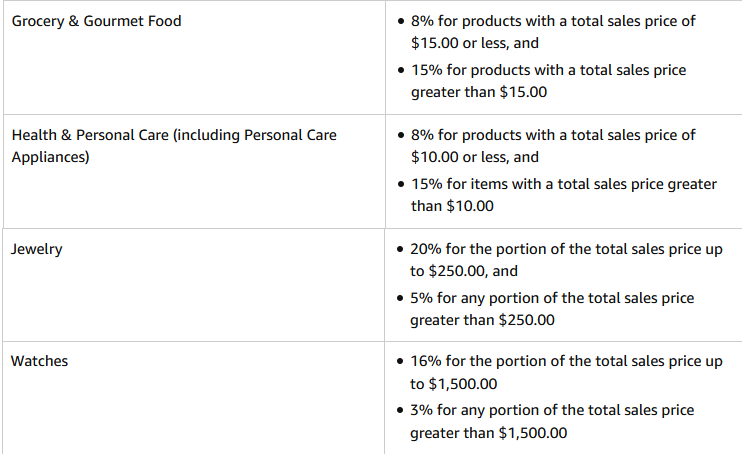
Task: Click the 15% items fee greater than $10.00
Action: (x=564, y=195)
